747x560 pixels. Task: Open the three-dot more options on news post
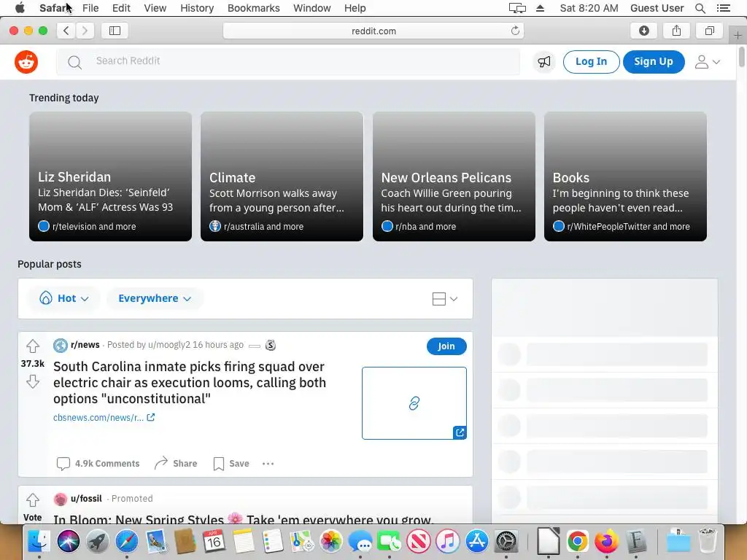pyautogui.click(x=268, y=463)
